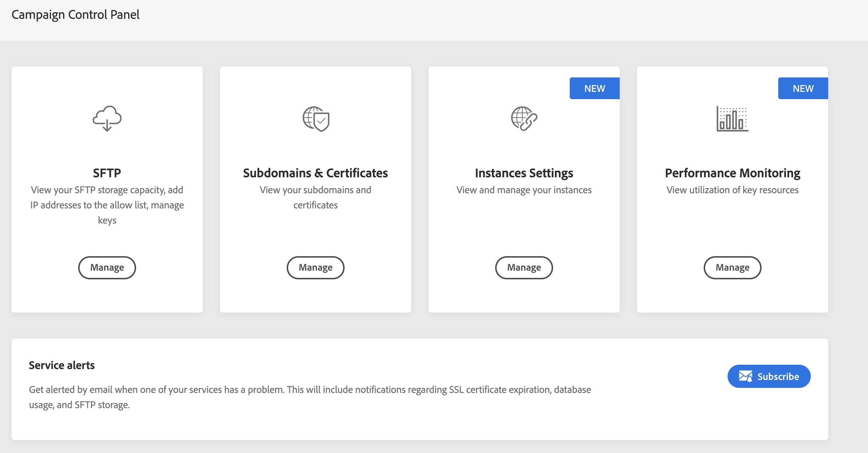Image resolution: width=868 pixels, height=453 pixels.
Task: Click the Campaign Control Panel title
Action: click(x=75, y=14)
